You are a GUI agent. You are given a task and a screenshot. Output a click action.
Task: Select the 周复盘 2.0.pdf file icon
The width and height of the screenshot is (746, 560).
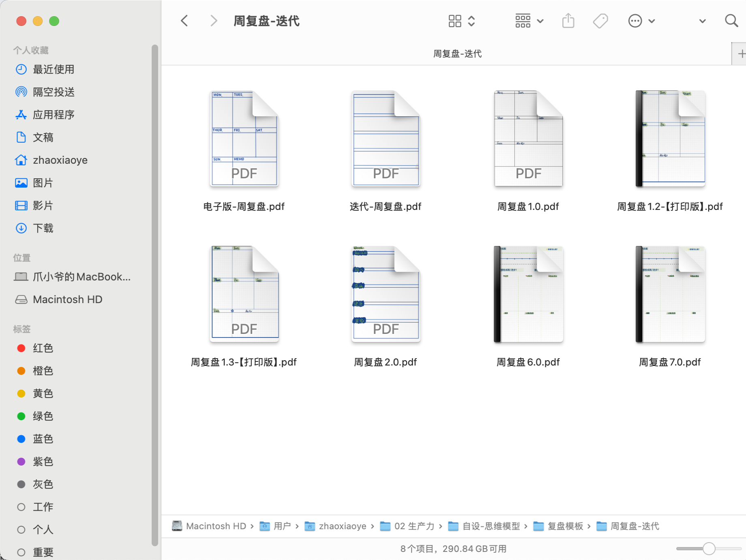pos(386,294)
